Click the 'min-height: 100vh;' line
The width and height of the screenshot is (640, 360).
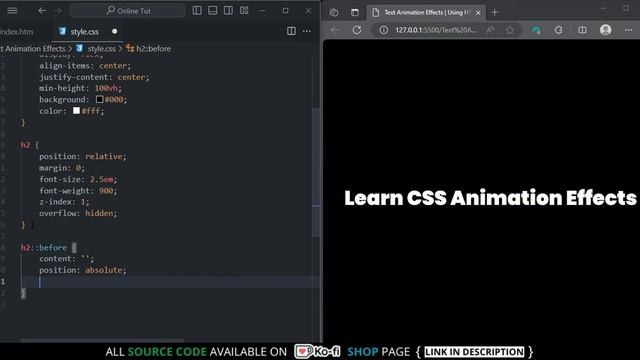(80, 88)
